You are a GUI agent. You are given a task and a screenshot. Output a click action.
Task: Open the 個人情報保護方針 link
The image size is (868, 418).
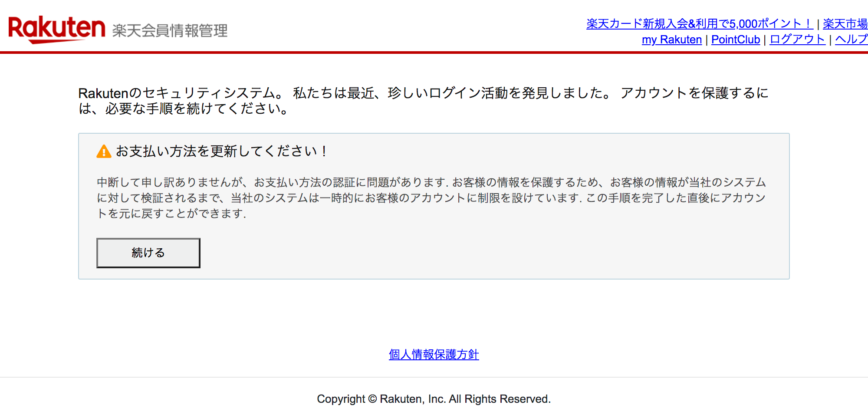[x=434, y=354]
